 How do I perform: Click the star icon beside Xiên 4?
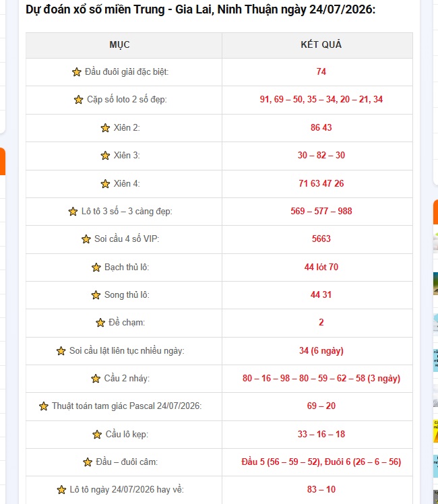point(105,184)
